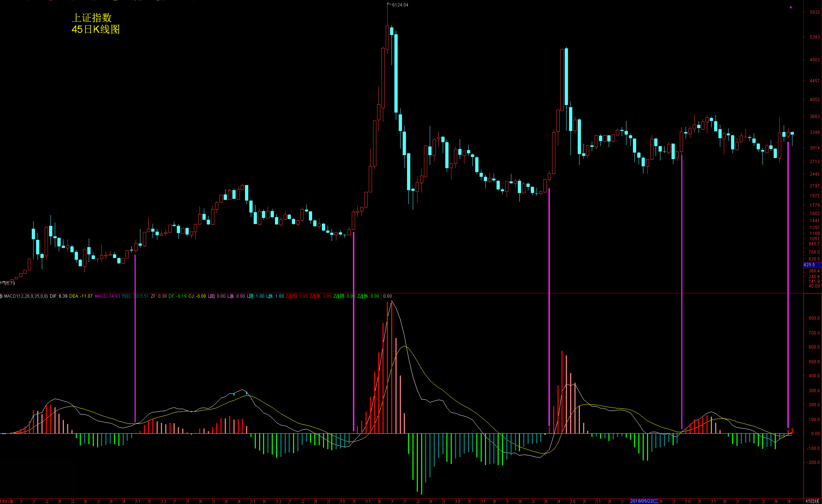Click the DIF: 6.39 readout
This screenshot has width=822, height=504.
[x=58, y=296]
